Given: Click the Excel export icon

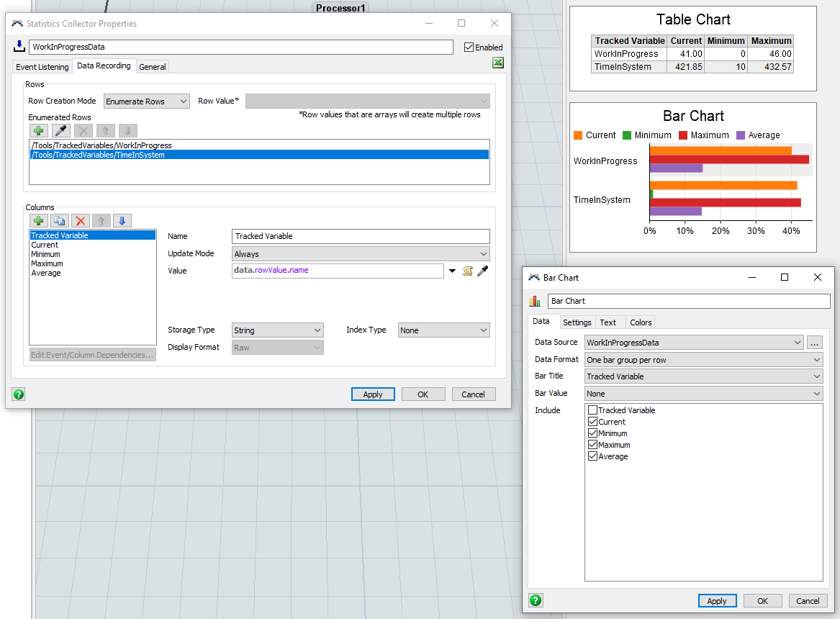Looking at the screenshot, I should (497, 63).
